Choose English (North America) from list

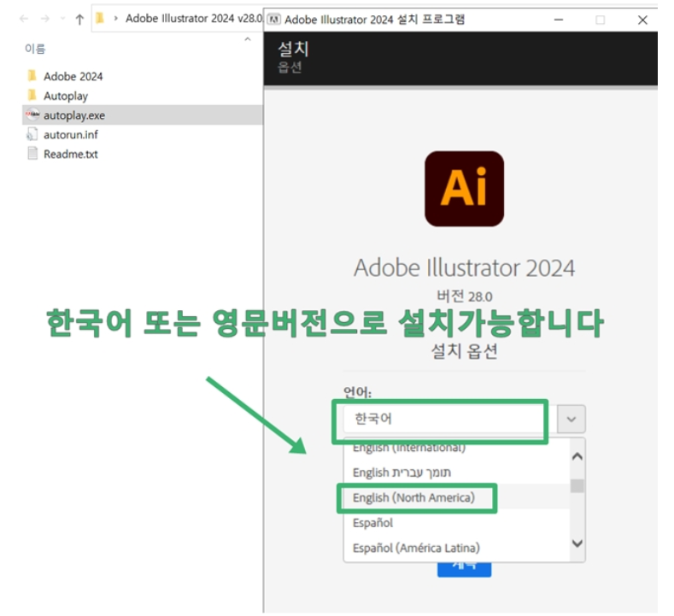coord(413,497)
